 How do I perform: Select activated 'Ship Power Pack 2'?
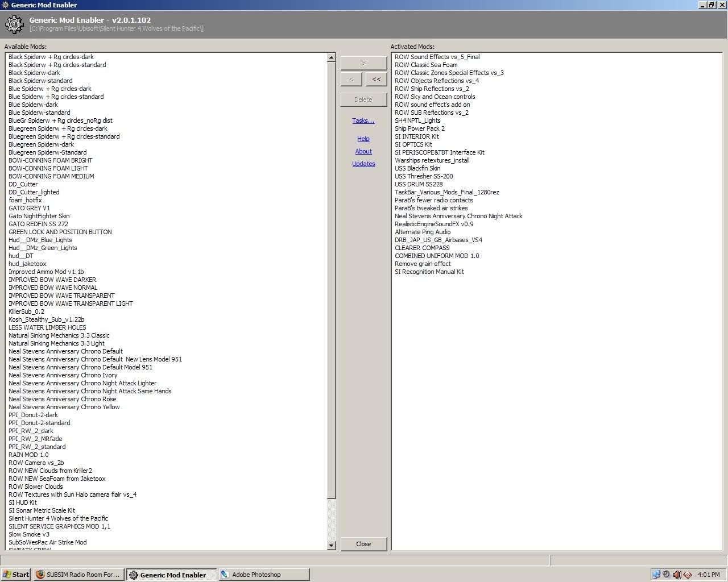pyautogui.click(x=420, y=128)
